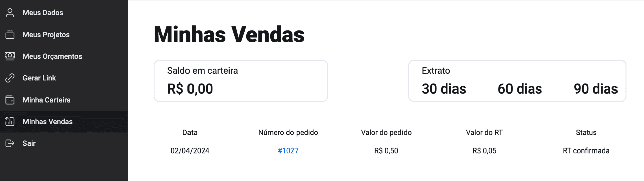Open the Meus Dados menu item
The height and width of the screenshot is (181, 644).
coord(43,13)
